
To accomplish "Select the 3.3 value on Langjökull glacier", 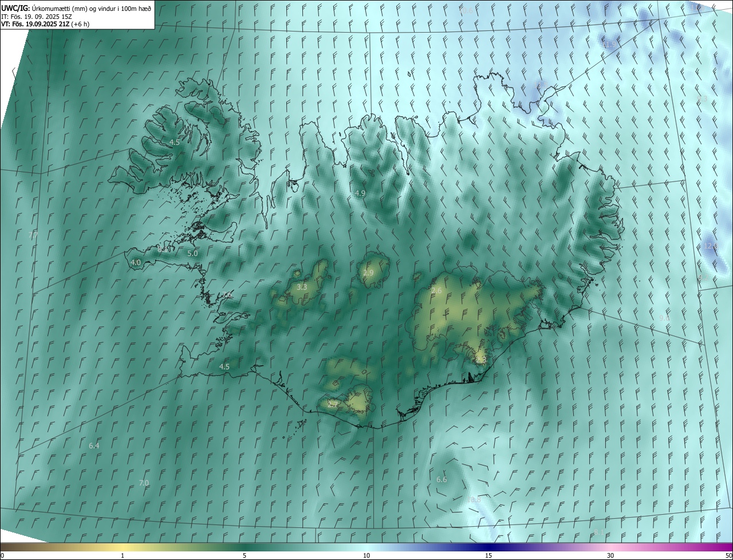I will [x=302, y=287].
